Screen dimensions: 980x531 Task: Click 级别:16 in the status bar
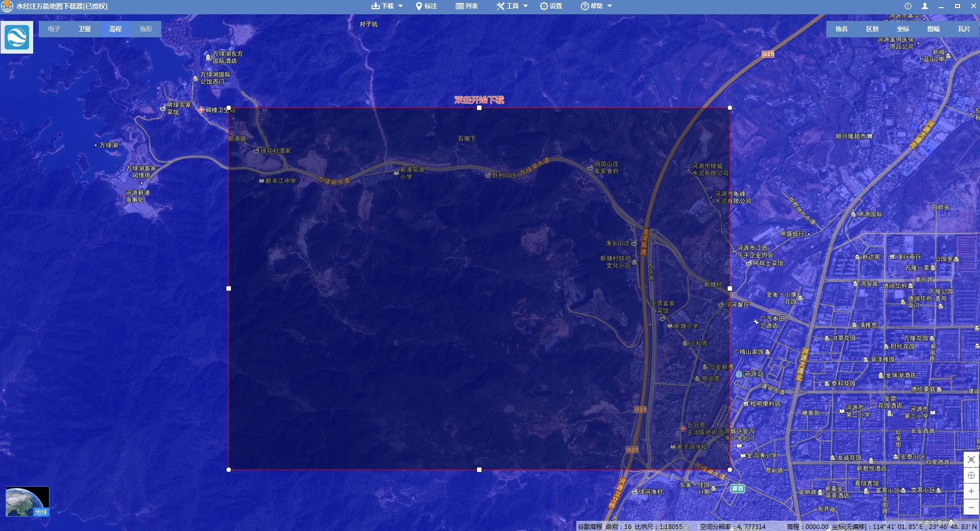tap(619, 526)
